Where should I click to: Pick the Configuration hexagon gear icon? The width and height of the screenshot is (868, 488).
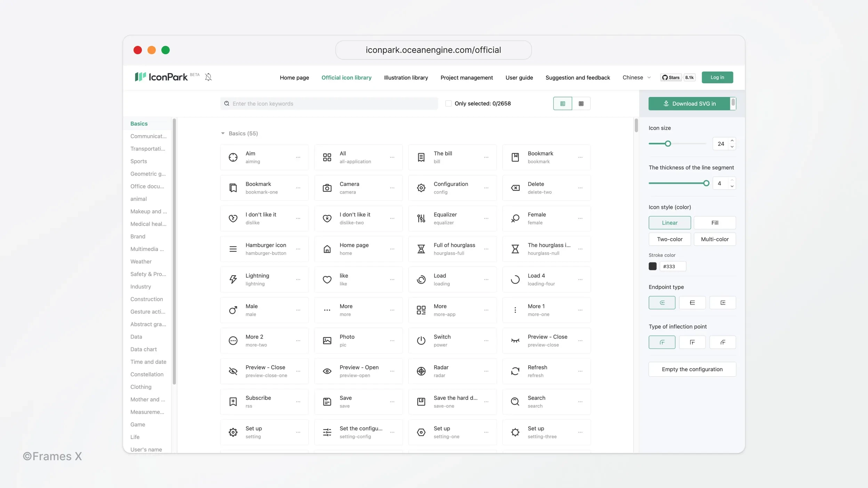[421, 188]
